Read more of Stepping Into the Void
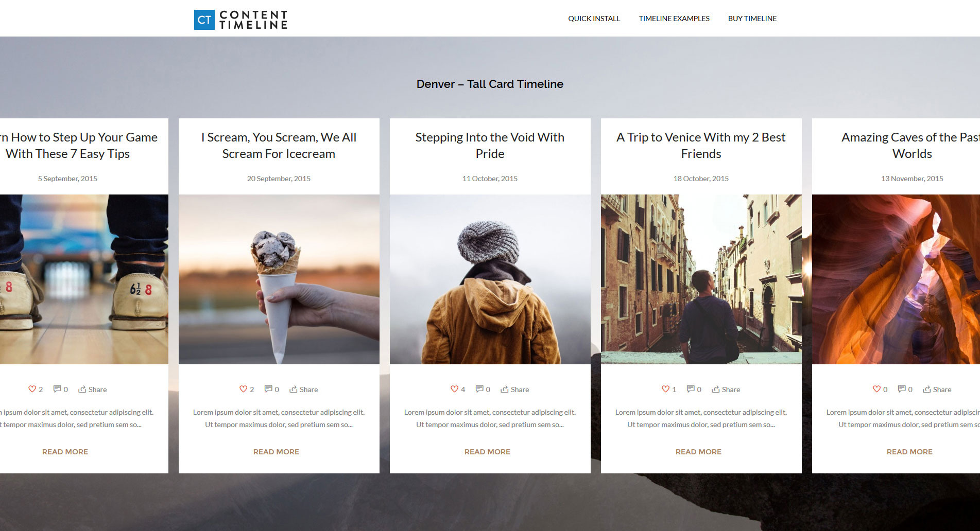Image resolution: width=980 pixels, height=531 pixels. click(x=487, y=452)
